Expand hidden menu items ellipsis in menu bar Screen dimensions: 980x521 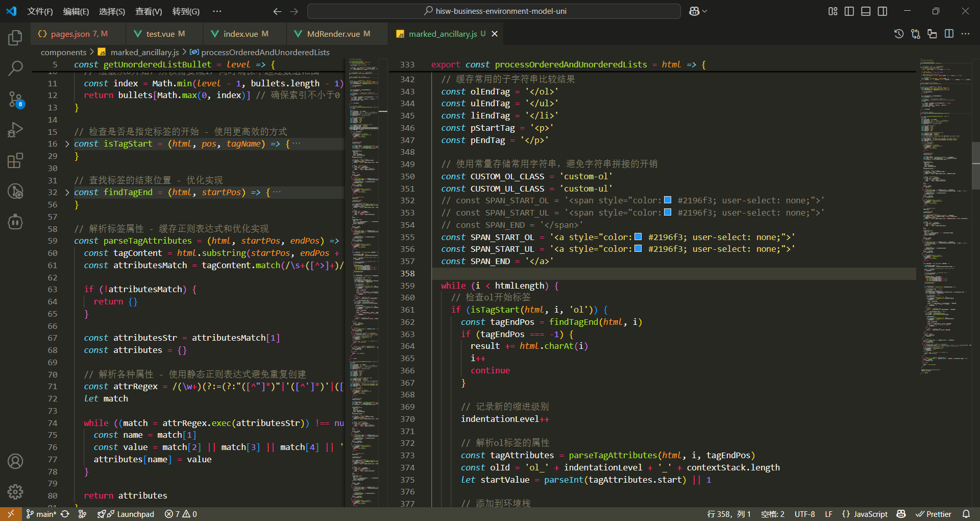coord(217,11)
